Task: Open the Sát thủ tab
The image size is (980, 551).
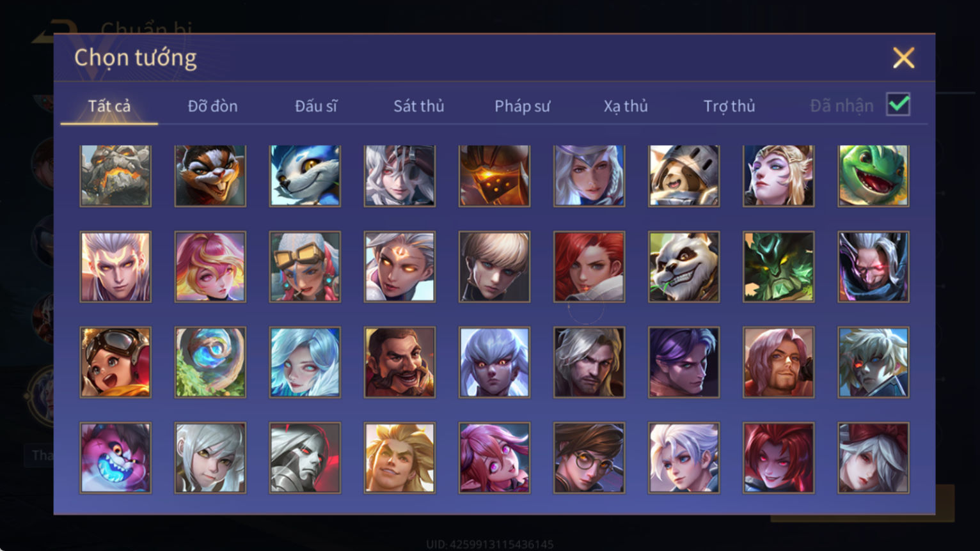Action: point(418,106)
